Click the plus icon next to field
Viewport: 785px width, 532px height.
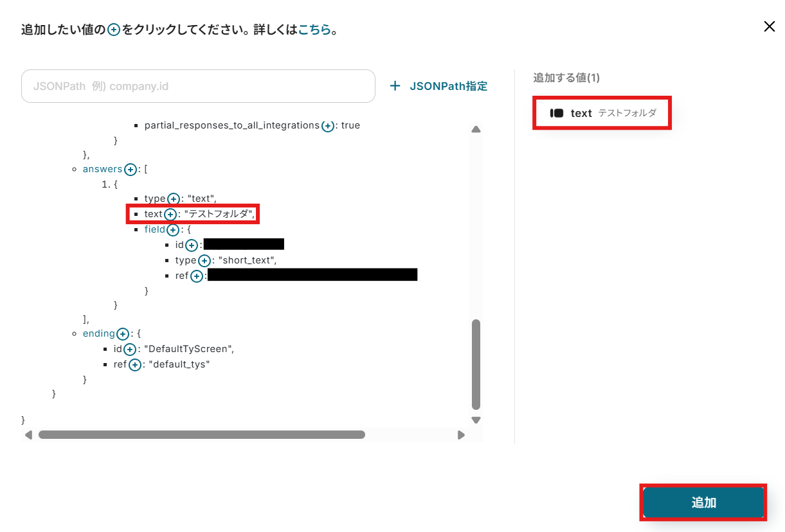pos(172,230)
